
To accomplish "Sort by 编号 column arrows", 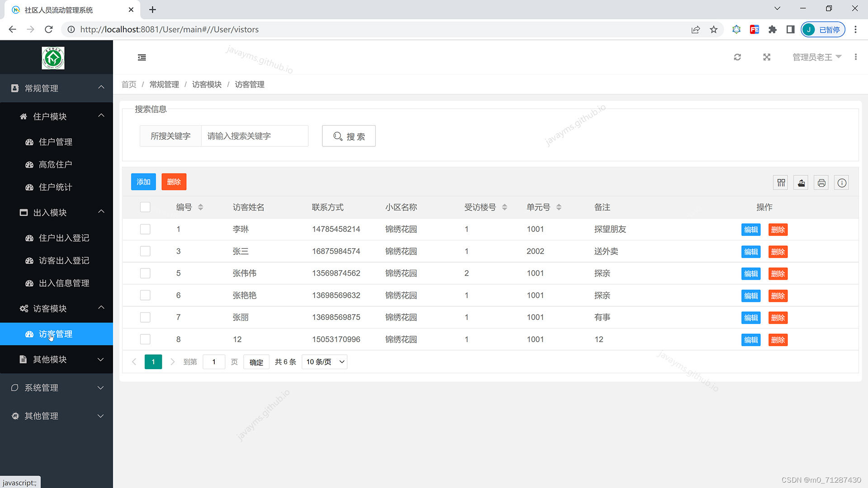I will [200, 207].
